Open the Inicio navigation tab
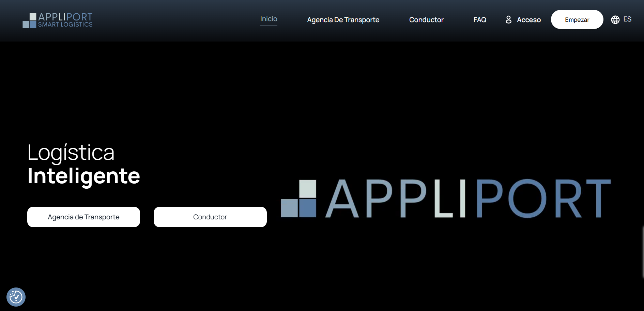This screenshot has height=311, width=644. [x=269, y=19]
